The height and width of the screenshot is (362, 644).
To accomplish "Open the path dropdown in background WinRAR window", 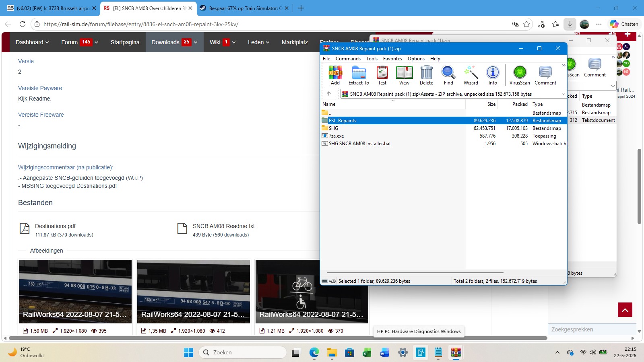I will pyautogui.click(x=613, y=86).
